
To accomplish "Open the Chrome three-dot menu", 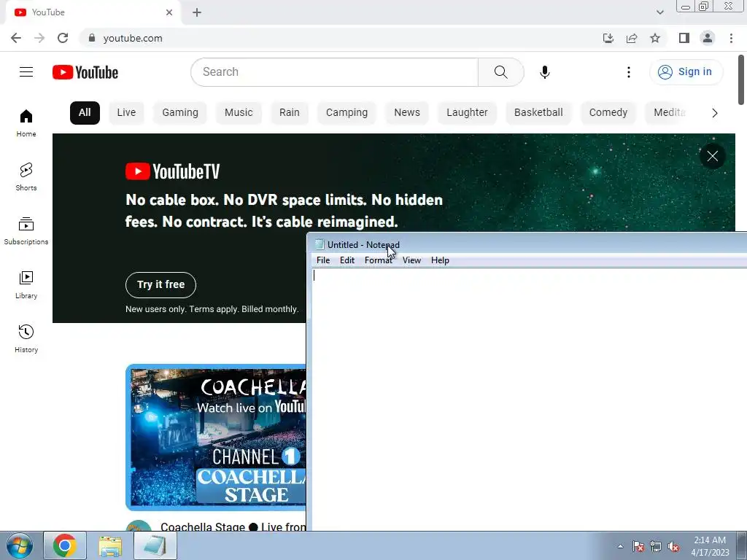I will pyautogui.click(x=731, y=38).
